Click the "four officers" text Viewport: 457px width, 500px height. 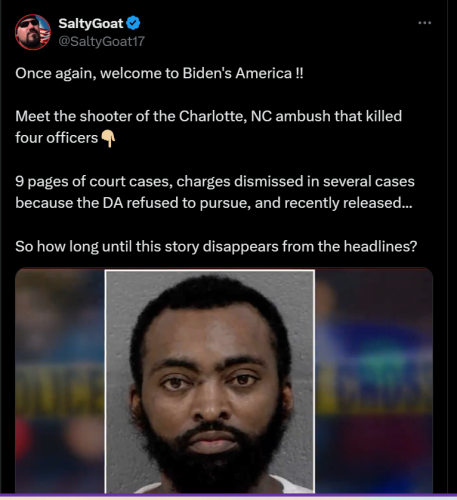57,138
